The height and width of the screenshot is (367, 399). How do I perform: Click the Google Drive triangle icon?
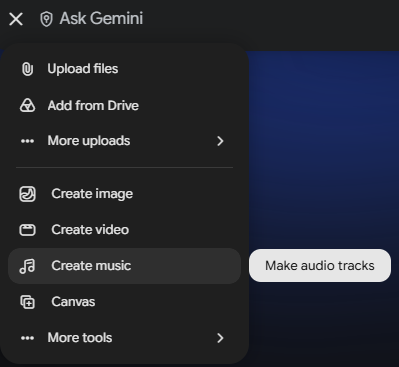(27, 105)
